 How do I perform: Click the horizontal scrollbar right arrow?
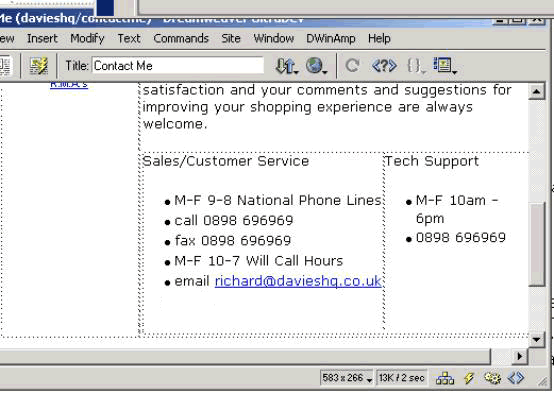coord(519,356)
